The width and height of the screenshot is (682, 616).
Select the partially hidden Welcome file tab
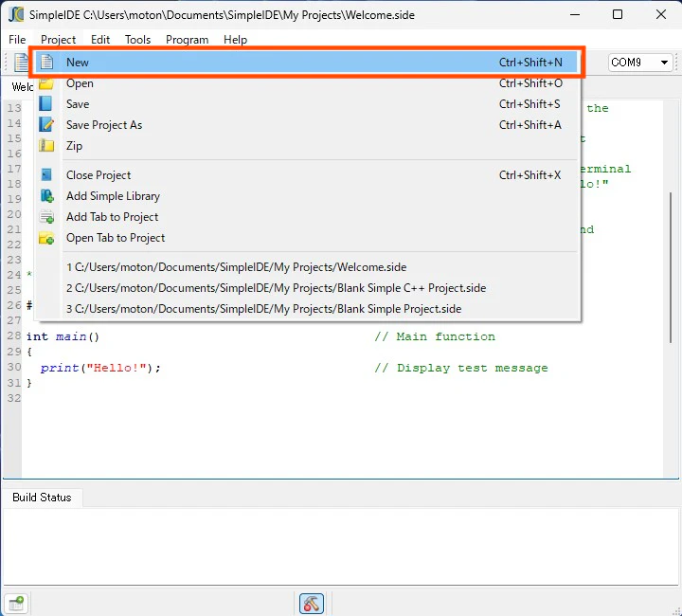tap(21, 86)
